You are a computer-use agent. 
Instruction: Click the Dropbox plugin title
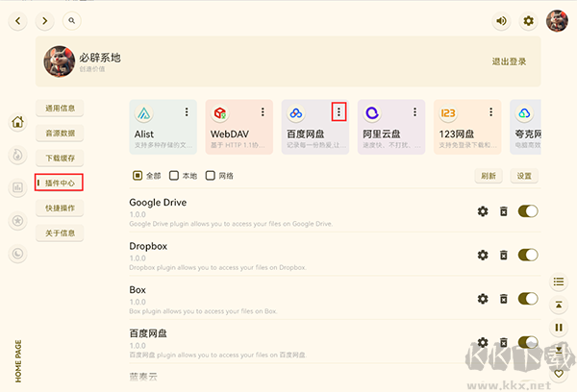[x=148, y=246]
